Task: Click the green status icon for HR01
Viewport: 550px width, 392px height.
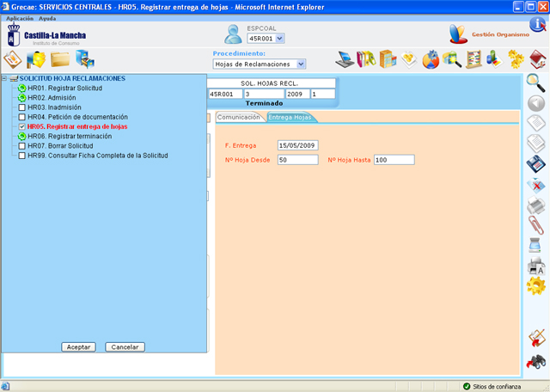Action: click(21, 88)
